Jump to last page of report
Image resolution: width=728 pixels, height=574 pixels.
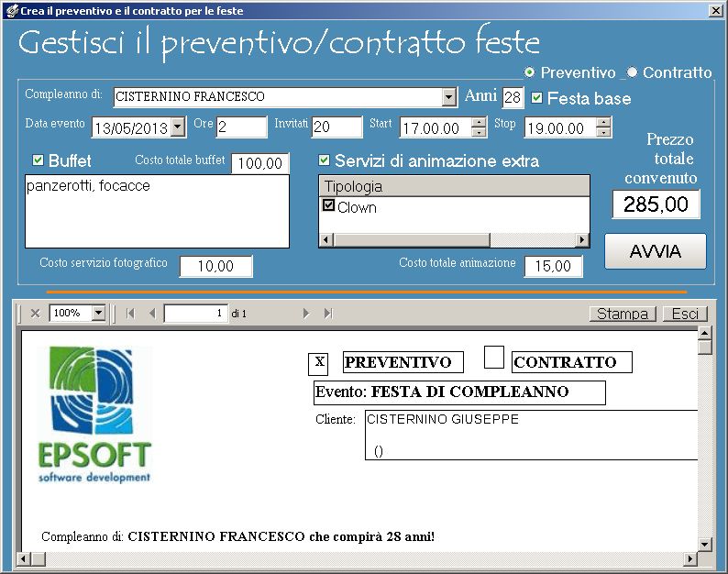tap(328, 314)
